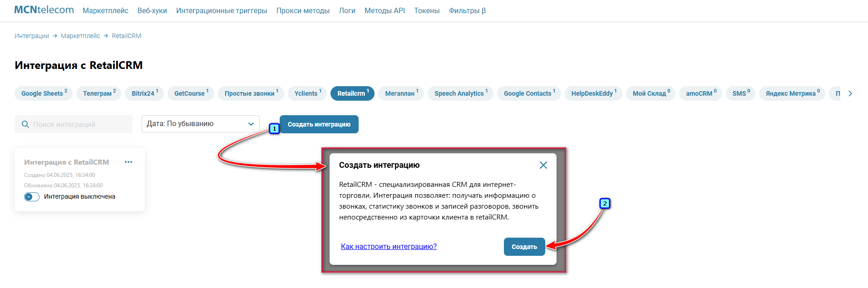
Task: Select the HelpDeskEddy tab
Action: point(593,93)
